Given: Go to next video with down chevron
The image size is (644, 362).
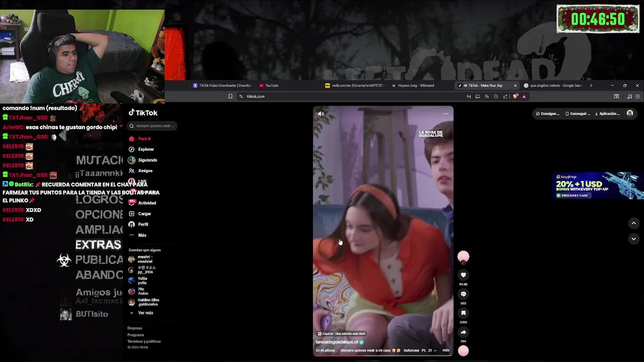Looking at the screenshot, I should [633, 239].
